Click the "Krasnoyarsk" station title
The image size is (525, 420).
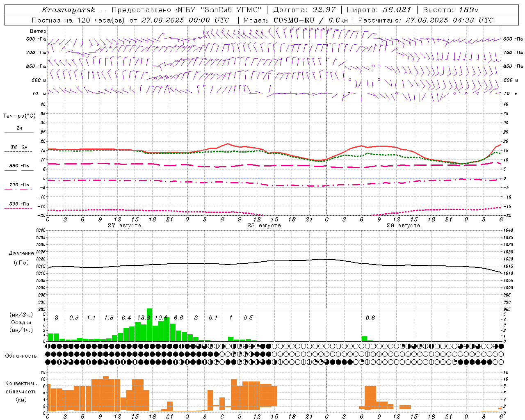[x=68, y=10]
